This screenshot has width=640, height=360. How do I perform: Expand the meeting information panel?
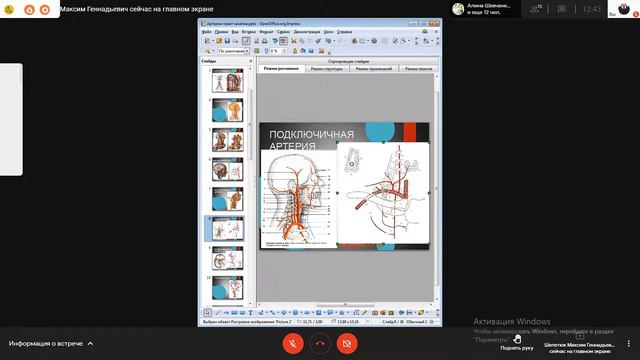[51, 344]
